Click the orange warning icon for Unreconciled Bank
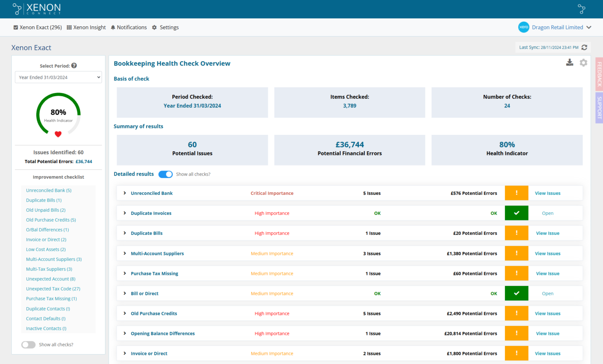The image size is (603, 364). [516, 193]
